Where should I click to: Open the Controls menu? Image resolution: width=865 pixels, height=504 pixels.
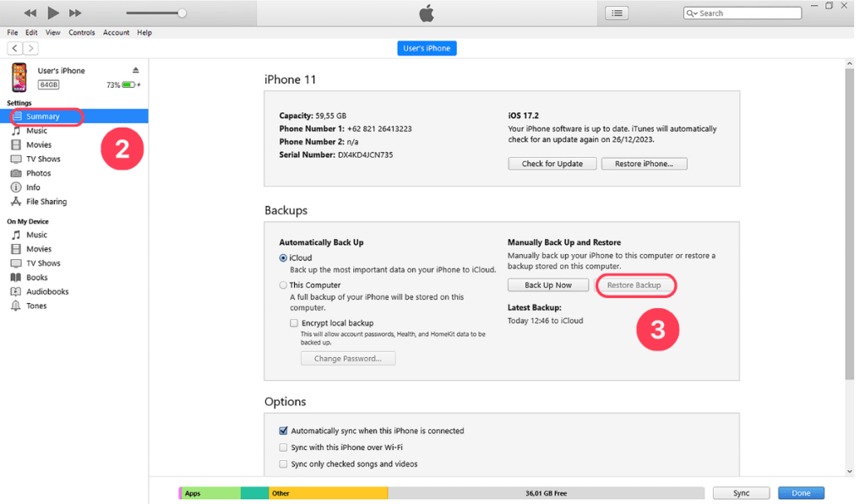click(x=82, y=32)
